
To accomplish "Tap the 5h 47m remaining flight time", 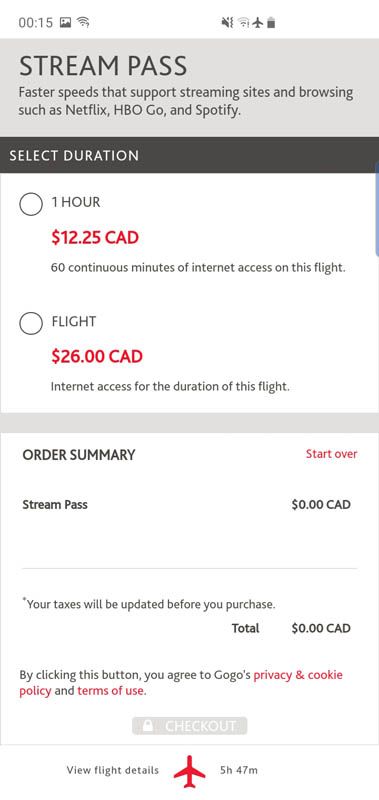I will 239,770.
